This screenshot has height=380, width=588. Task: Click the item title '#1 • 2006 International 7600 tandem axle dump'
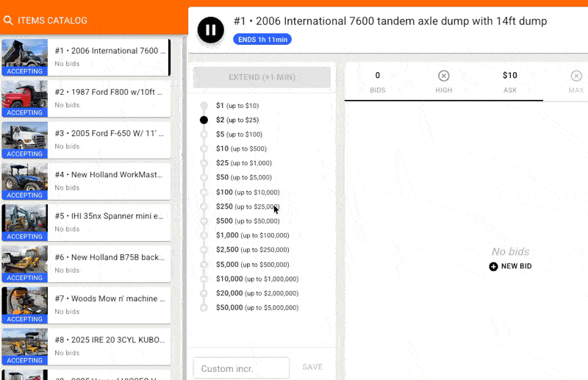coord(390,21)
